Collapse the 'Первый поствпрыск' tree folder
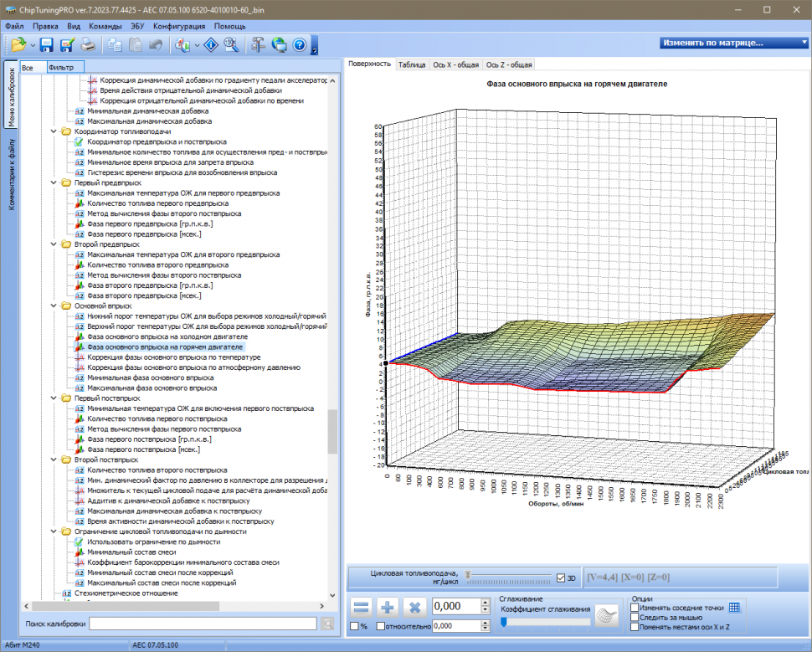The image size is (812, 652). [x=54, y=398]
